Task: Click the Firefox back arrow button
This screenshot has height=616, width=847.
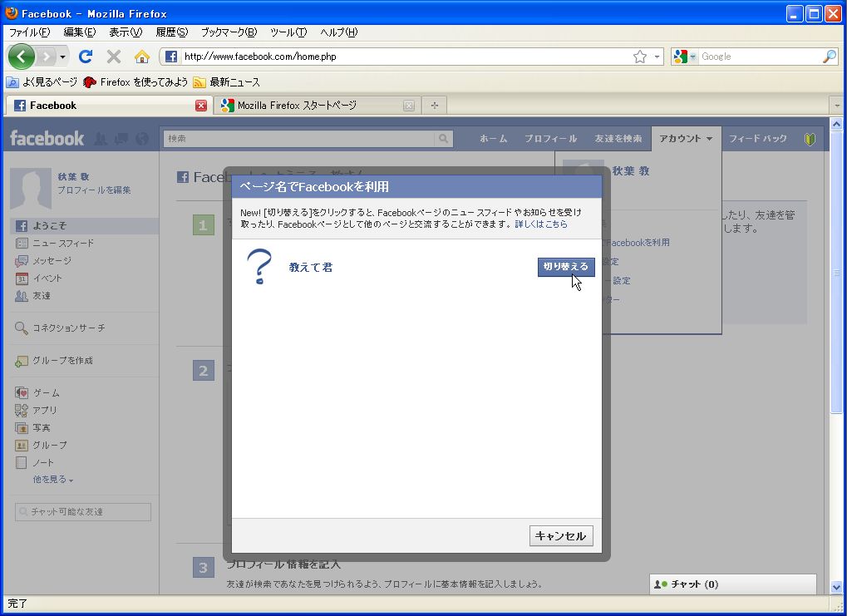Action: pos(22,57)
